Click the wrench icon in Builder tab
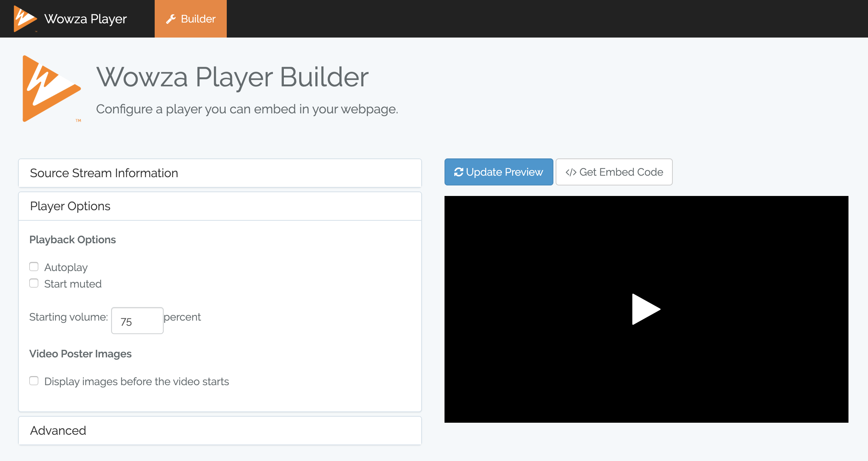The height and width of the screenshot is (461, 868). pyautogui.click(x=171, y=19)
